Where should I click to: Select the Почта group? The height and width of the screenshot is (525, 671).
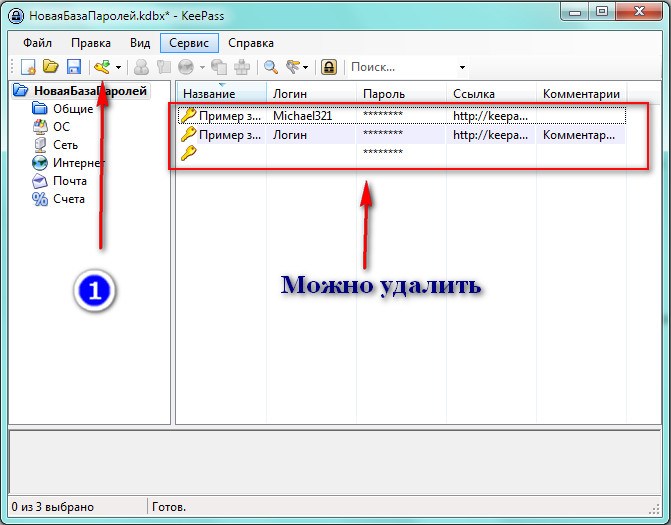(x=70, y=181)
